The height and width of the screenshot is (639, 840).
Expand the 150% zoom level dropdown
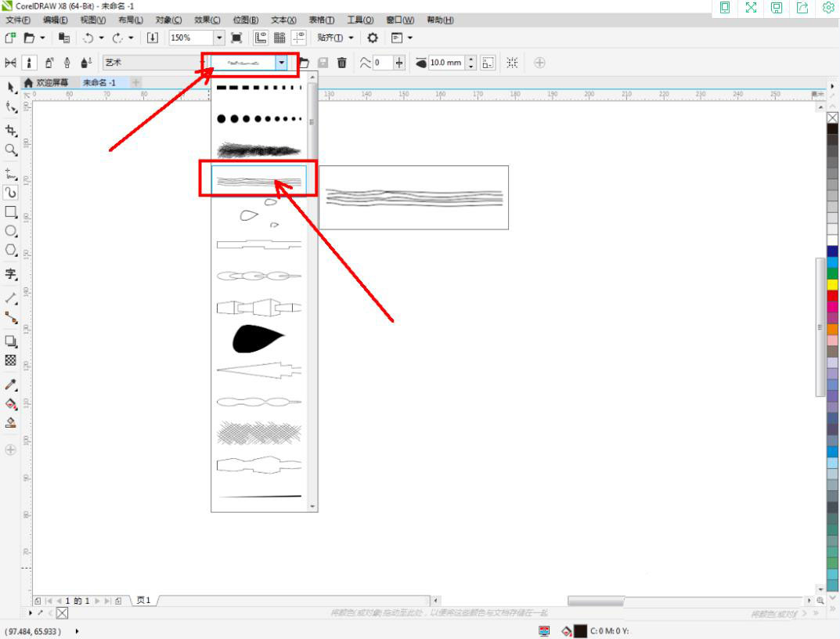[219, 38]
